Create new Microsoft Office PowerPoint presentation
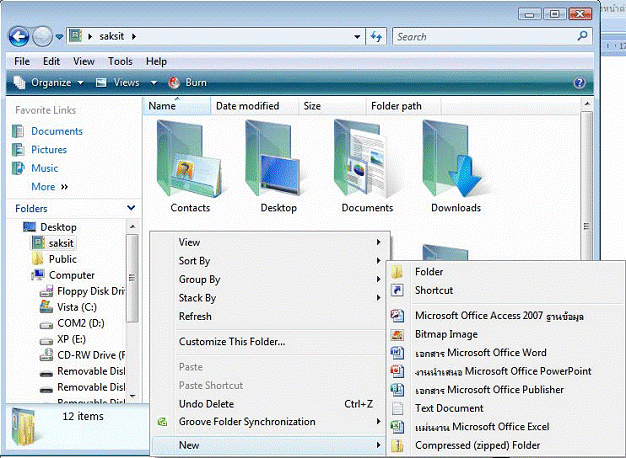Viewport: 626px width, 458px height. point(505,371)
